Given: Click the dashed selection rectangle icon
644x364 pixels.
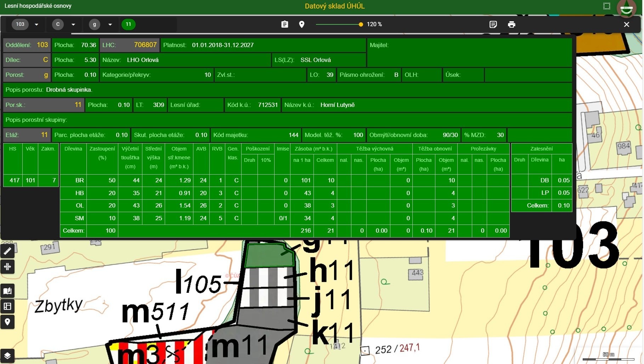Looking at the screenshot, I should point(606,6).
